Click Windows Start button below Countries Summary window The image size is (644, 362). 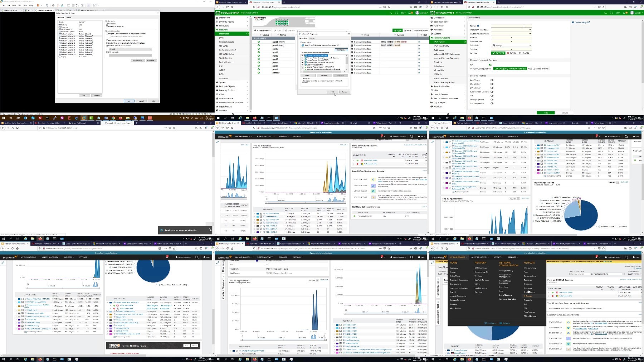[x=432, y=359]
